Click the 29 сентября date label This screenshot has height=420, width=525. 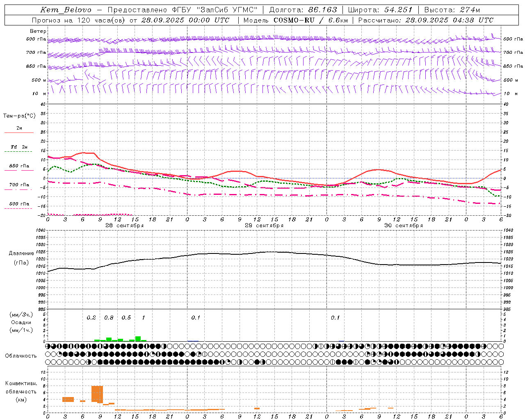(x=264, y=226)
